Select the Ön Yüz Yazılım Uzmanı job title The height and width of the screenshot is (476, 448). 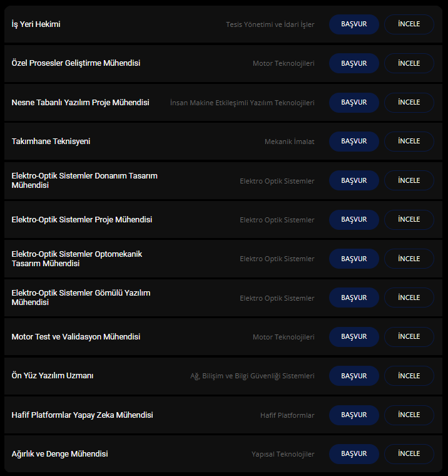tap(53, 376)
